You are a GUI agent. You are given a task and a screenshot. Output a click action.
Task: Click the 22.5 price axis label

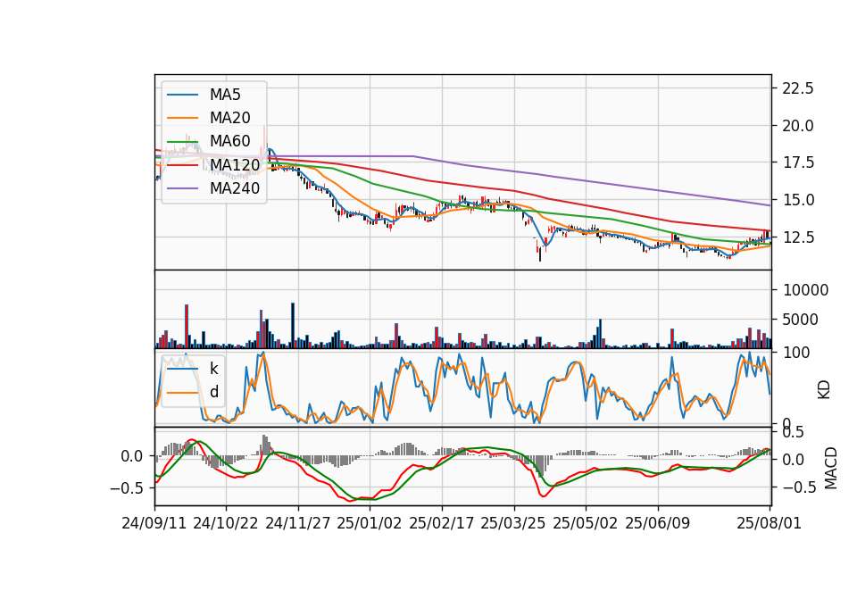pos(798,88)
